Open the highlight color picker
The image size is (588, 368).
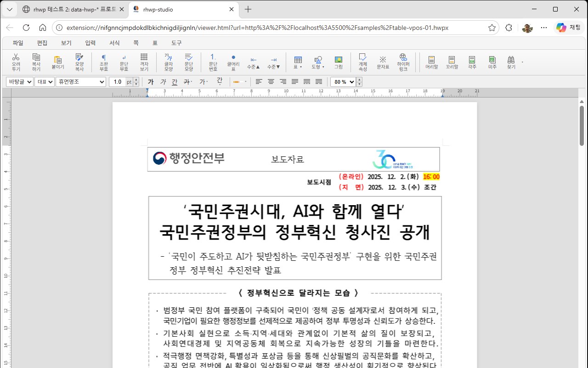click(239, 82)
